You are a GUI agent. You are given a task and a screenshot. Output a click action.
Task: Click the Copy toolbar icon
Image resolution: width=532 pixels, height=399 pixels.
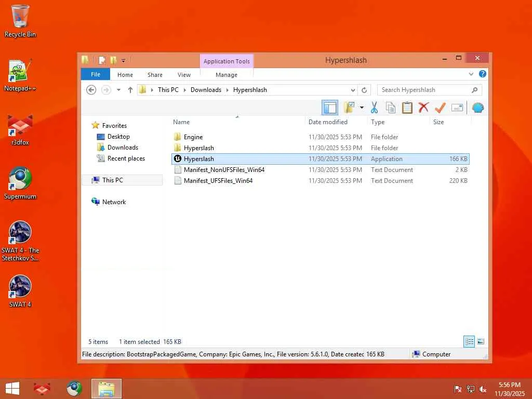(x=391, y=108)
